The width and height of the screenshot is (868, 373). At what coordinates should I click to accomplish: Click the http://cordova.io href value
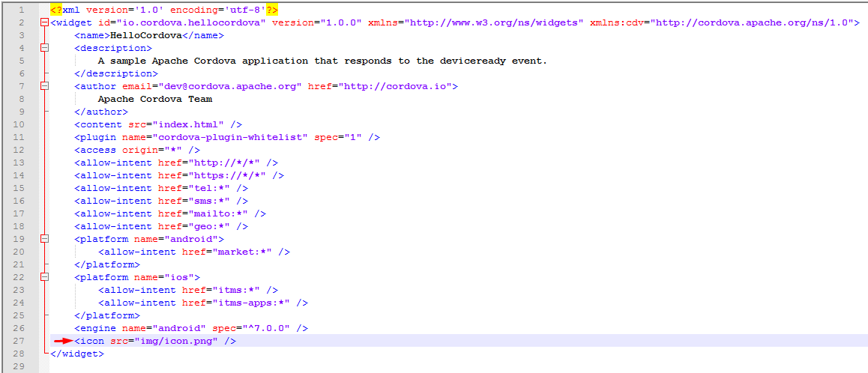point(394,86)
